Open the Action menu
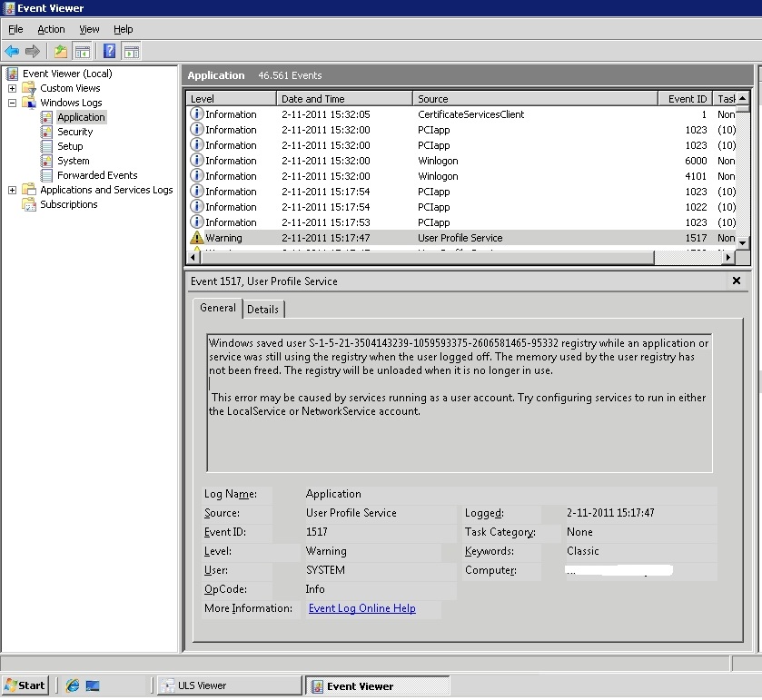Viewport: 762px width, 700px height. [51, 29]
